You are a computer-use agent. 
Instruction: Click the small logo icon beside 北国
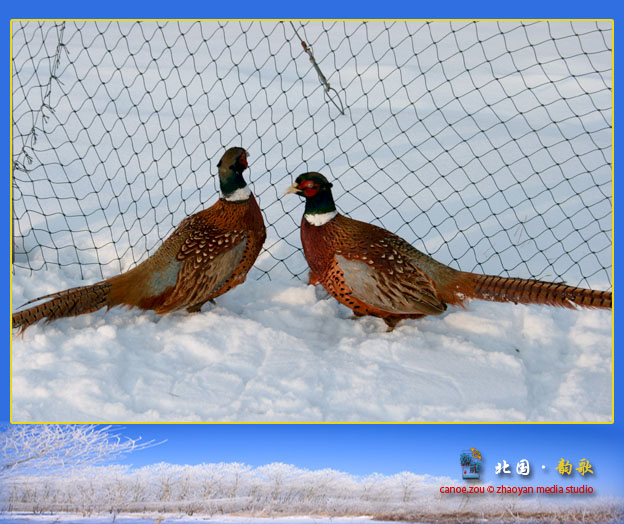tap(471, 464)
